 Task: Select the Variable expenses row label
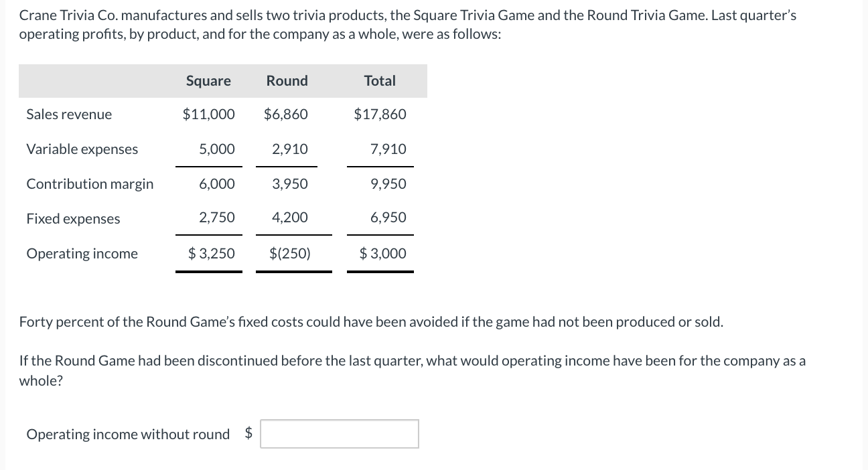82,149
